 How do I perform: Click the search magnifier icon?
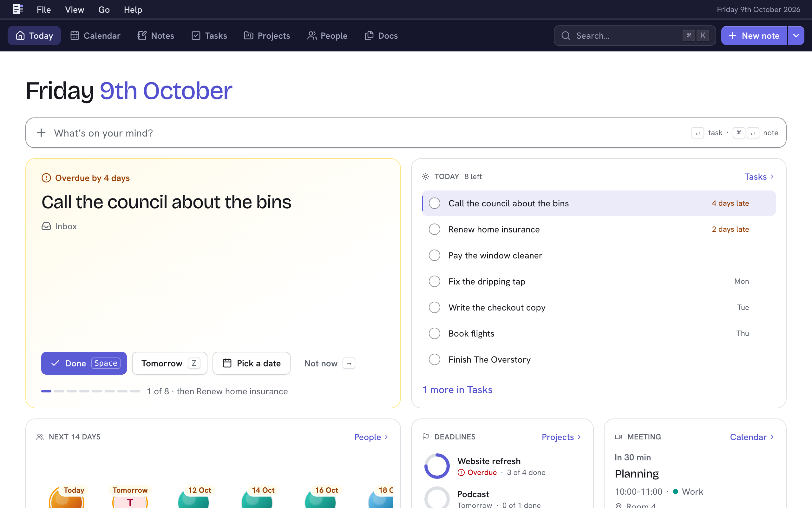click(x=566, y=36)
